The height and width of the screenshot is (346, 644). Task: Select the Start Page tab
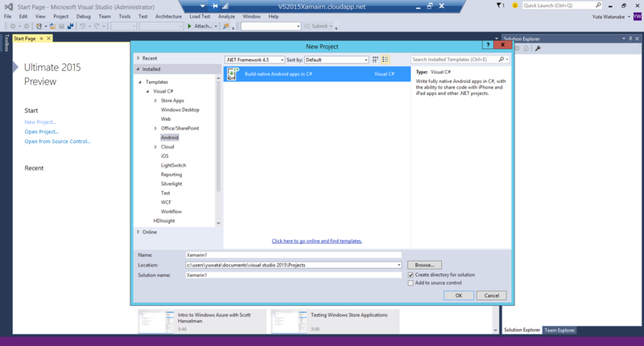[25, 39]
